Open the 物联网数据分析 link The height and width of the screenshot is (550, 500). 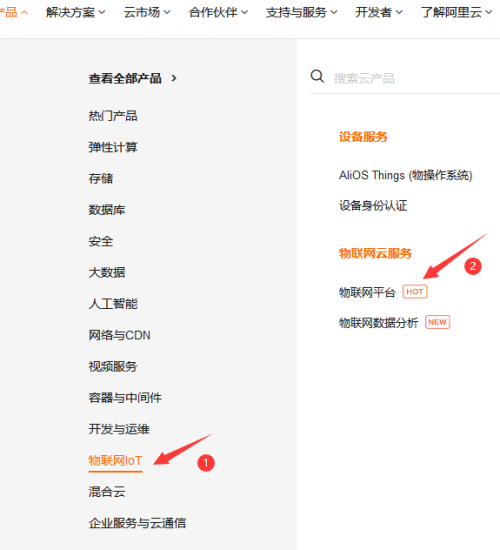(378, 322)
